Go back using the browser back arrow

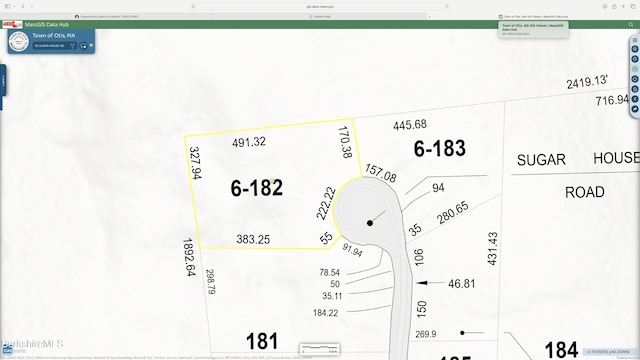click(x=23, y=7)
